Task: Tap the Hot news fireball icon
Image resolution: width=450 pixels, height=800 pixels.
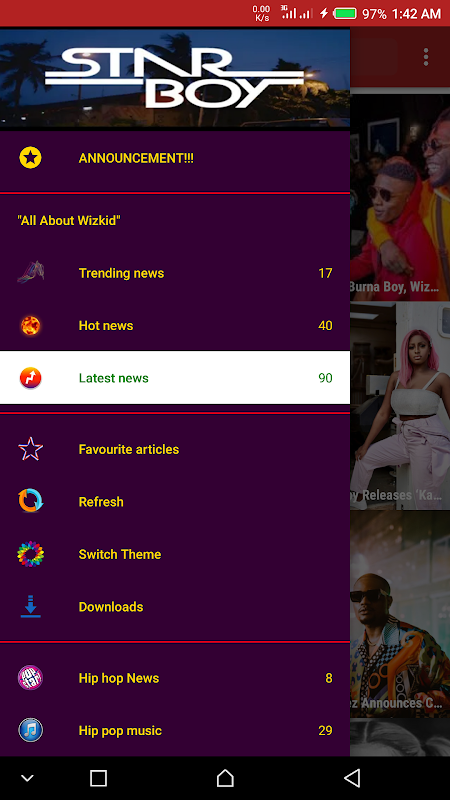Action: click(x=31, y=326)
